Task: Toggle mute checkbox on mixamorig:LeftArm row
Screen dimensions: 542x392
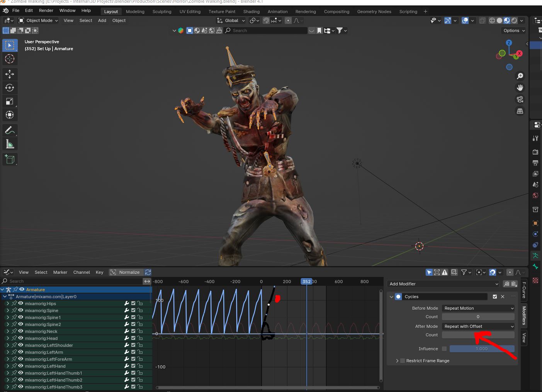Action: (x=133, y=352)
